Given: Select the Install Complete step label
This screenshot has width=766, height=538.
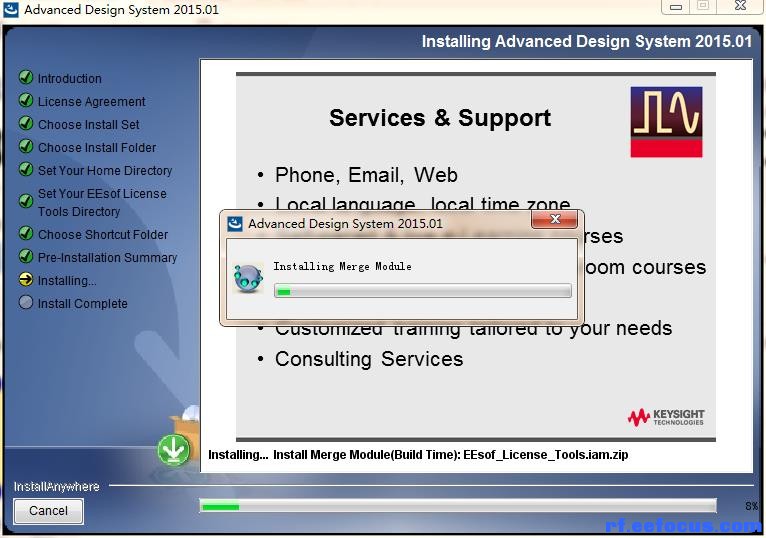Looking at the screenshot, I should pos(83,303).
